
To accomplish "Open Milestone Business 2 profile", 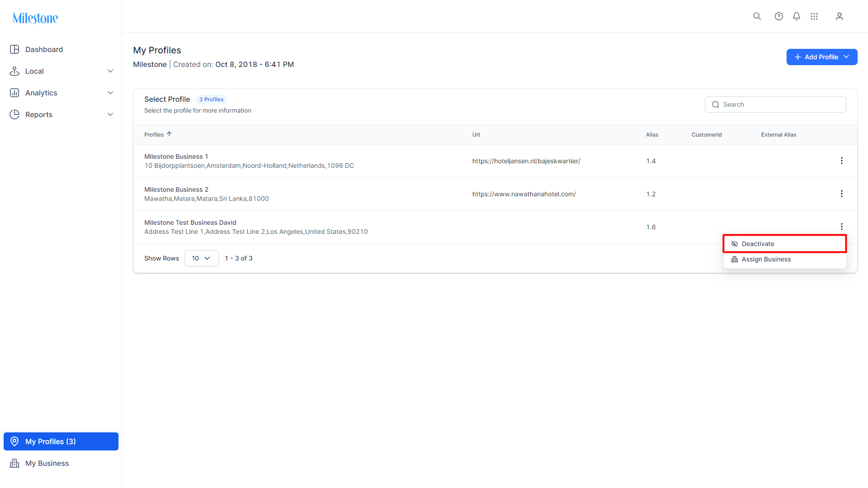I will [x=176, y=190].
